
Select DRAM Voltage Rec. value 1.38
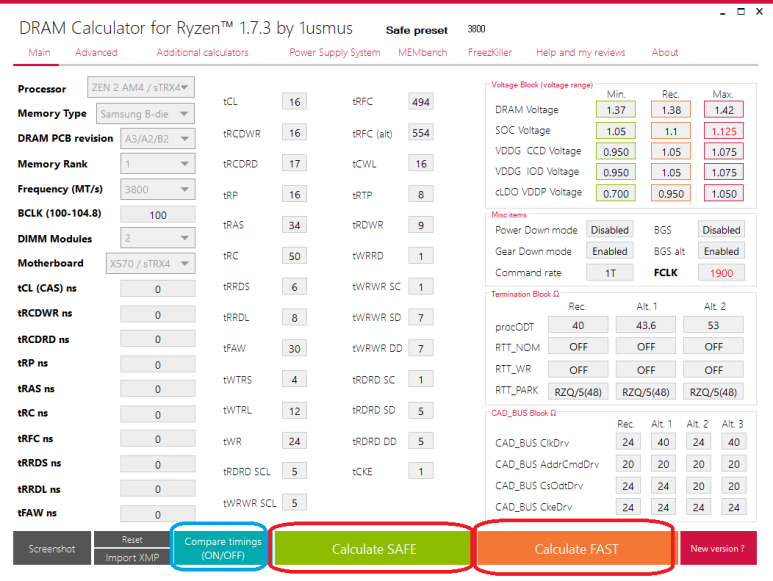pos(671,110)
